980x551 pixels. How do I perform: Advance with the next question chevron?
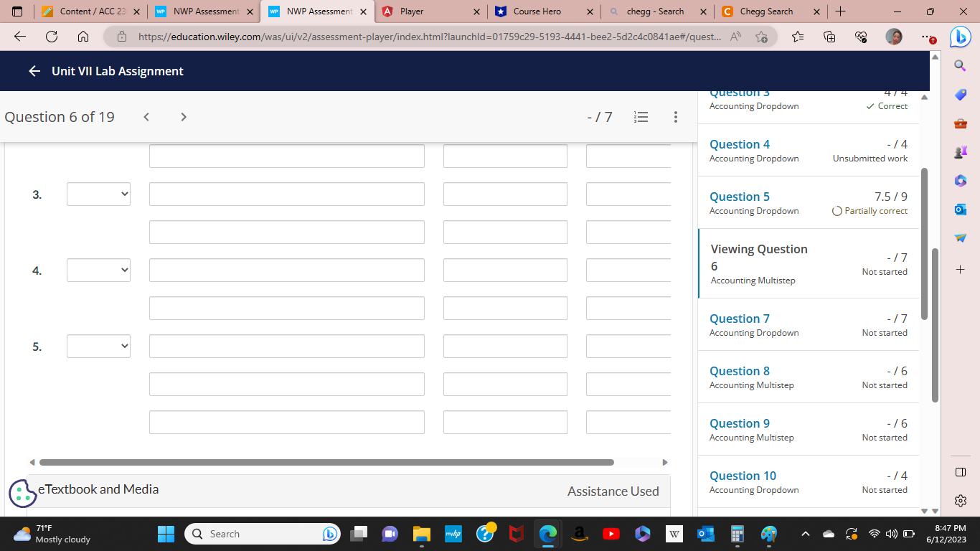[x=184, y=117]
